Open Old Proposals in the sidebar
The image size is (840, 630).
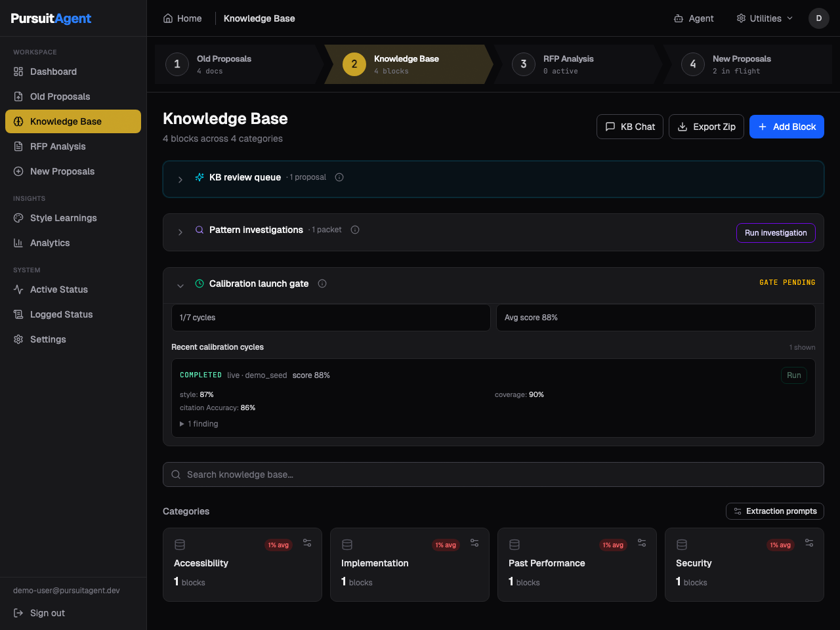73,96
